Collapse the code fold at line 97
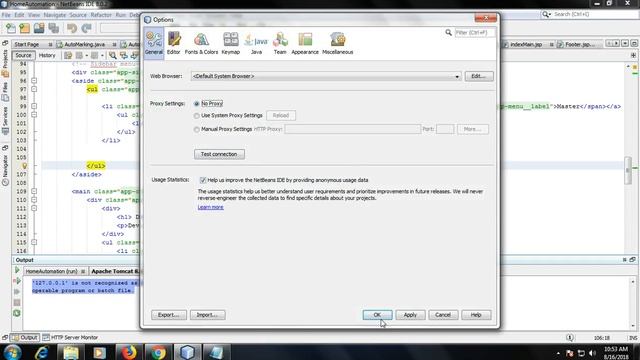Viewport: 640px width, 360px height. pyautogui.click(x=34, y=89)
